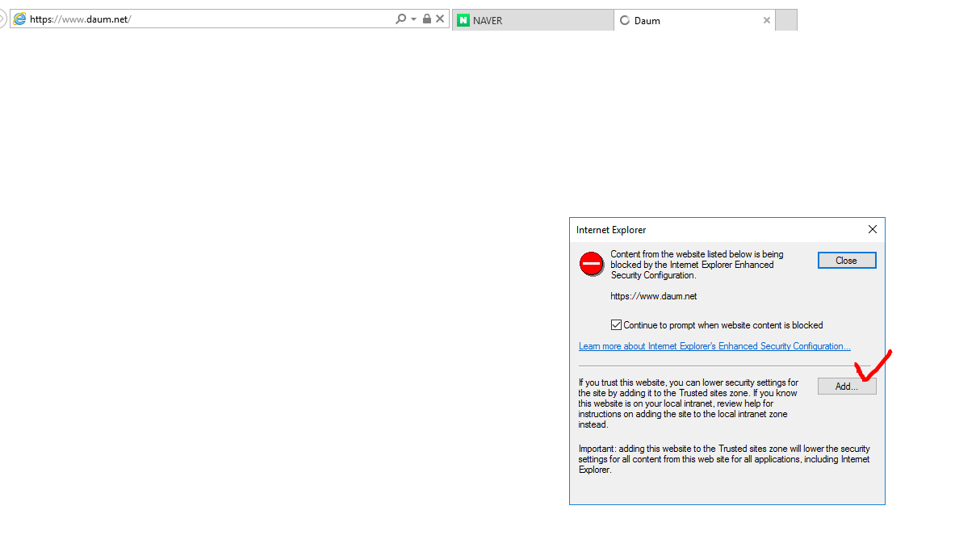This screenshot has height=560, width=955.
Task: Click the loading spinner on the Daum tab
Action: [624, 20]
